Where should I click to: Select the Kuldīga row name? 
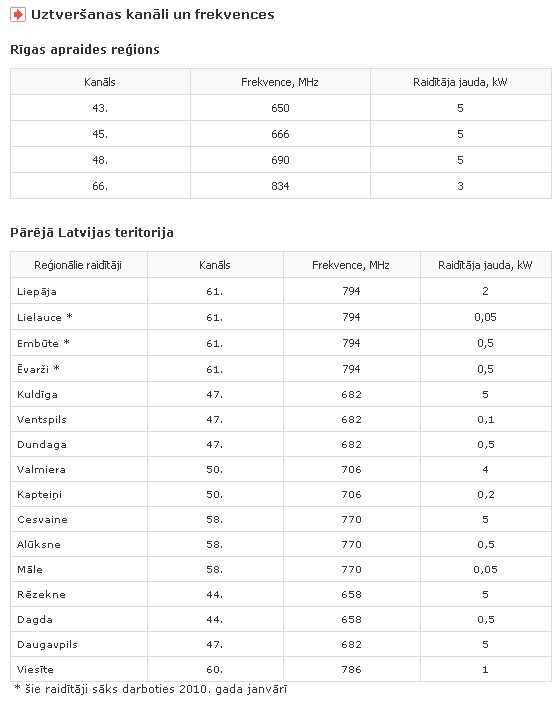37,395
